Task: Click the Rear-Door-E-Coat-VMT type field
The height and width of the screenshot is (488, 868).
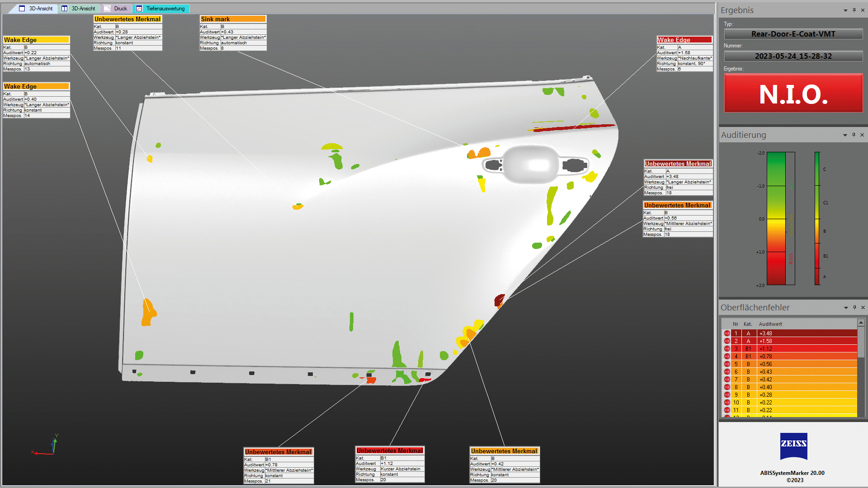Action: [x=793, y=34]
